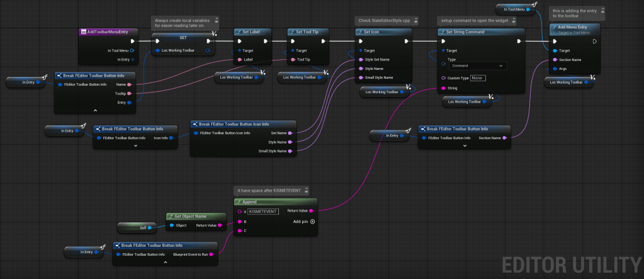Click Set String Command's exec output pin
The width and height of the screenshot is (644, 279).
[x=519, y=41]
